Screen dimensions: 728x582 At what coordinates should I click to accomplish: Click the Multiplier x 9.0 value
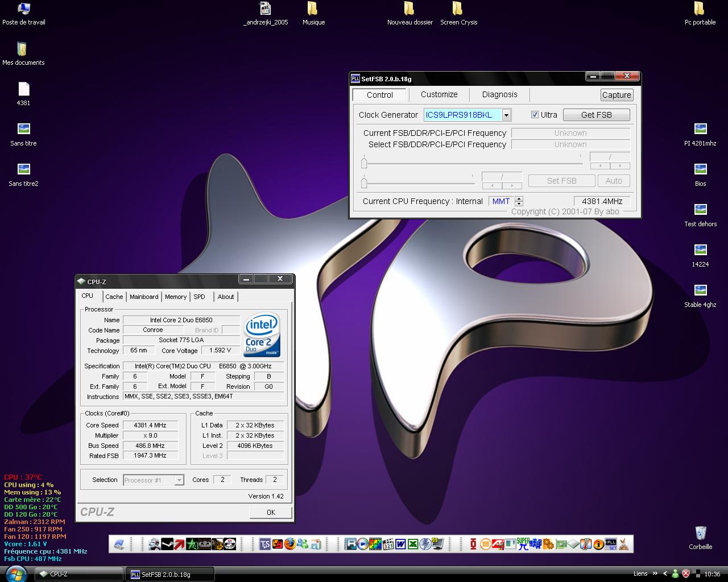pyautogui.click(x=150, y=435)
